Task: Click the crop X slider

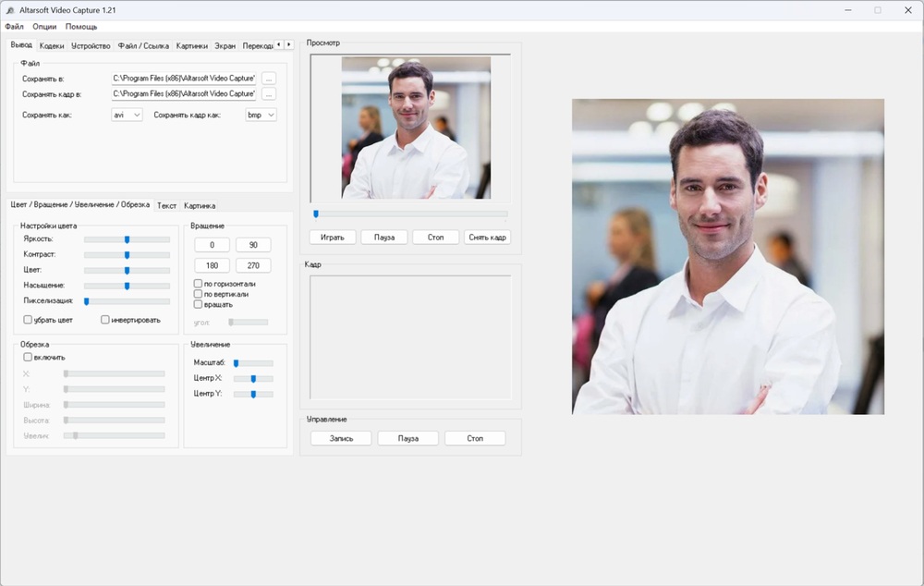Action: point(115,373)
